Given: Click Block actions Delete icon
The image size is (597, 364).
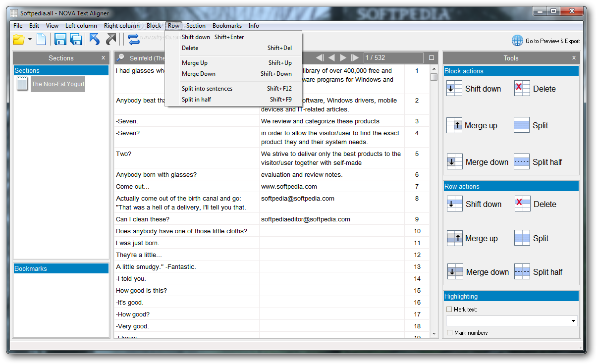Looking at the screenshot, I should point(522,89).
